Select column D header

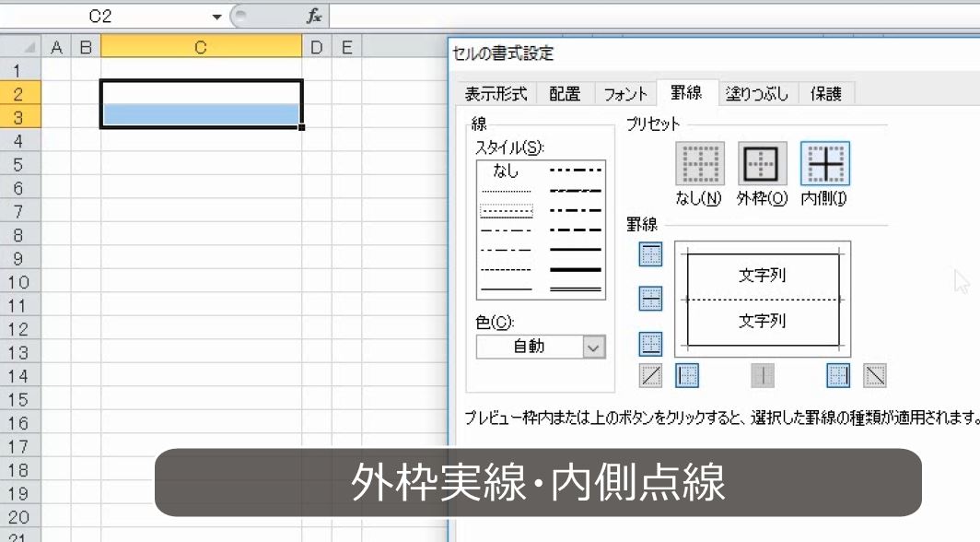[317, 47]
